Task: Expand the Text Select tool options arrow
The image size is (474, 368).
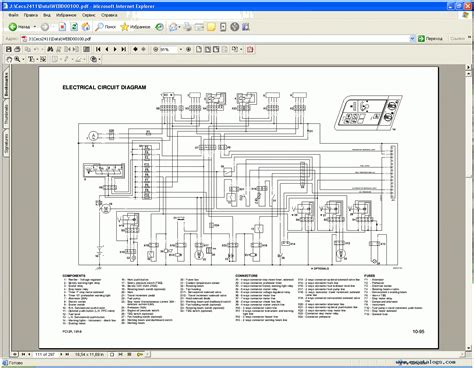Action: coord(36,59)
